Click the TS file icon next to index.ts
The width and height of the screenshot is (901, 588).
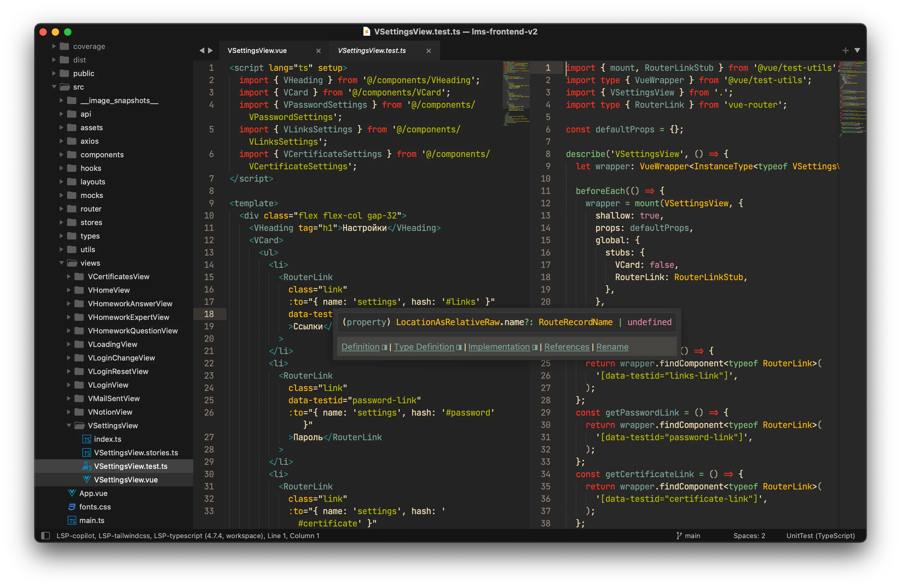point(87,439)
